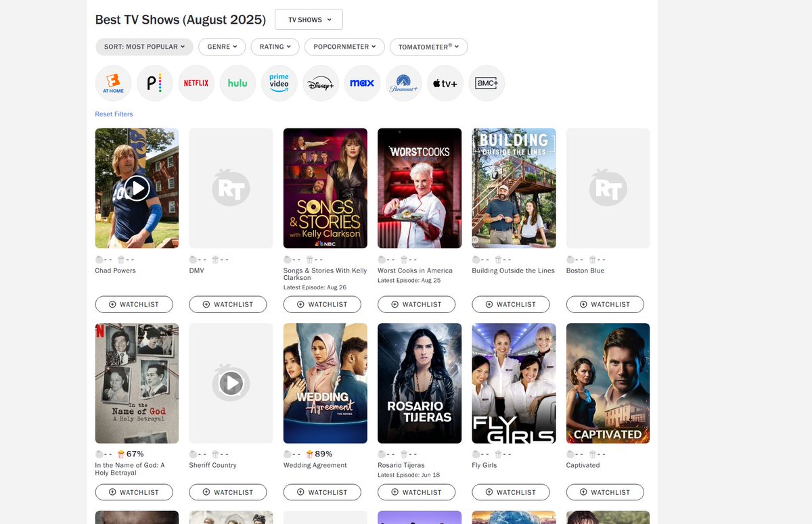Viewport: 812px width, 524px height.
Task: Add Worst Cooks in America to watchlist
Action: [x=416, y=304]
